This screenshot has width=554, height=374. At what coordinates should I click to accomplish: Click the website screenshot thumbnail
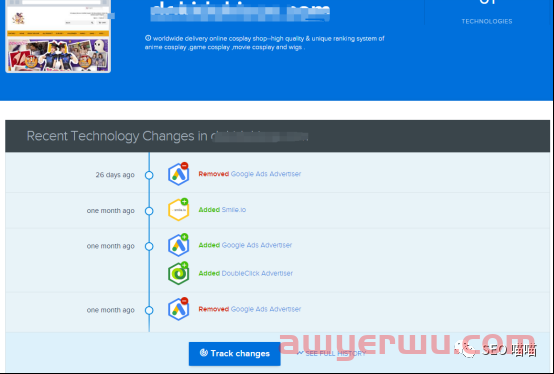click(x=58, y=36)
